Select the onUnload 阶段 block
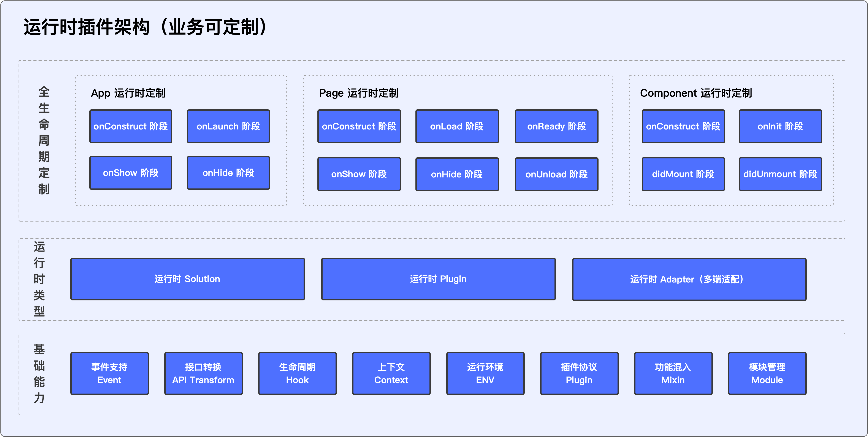This screenshot has height=437, width=868. point(556,174)
